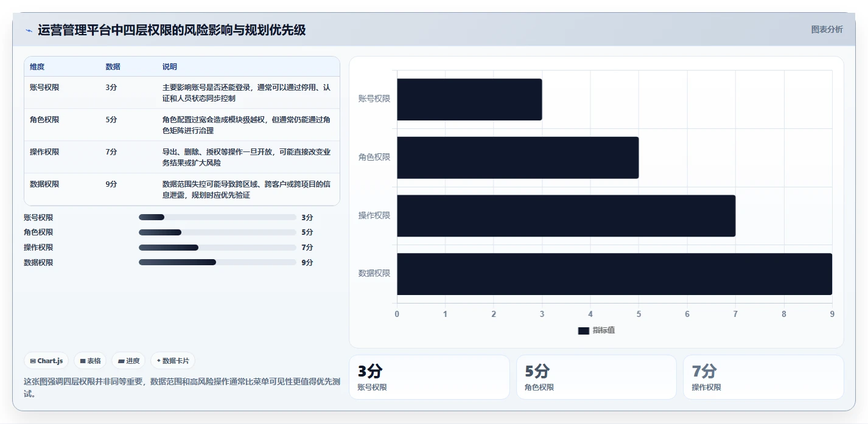Click the 9分 value next to the progress bar
868x424 pixels.
307,263
